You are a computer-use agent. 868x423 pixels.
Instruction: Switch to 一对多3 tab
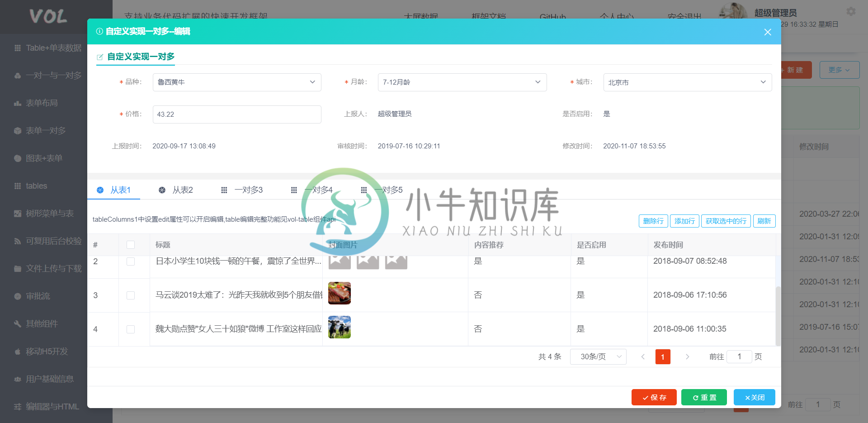pyautogui.click(x=241, y=190)
